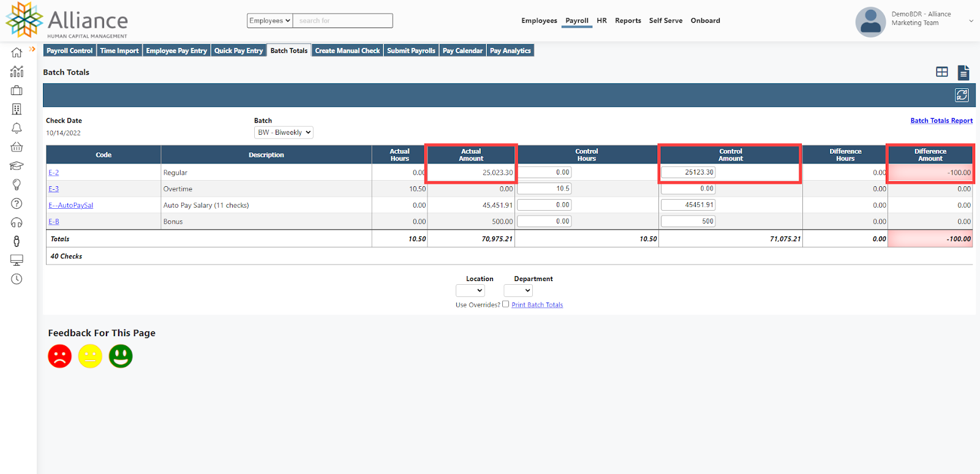Click the Alliance logo
Image resolution: width=980 pixels, height=474 pixels.
tap(67, 20)
